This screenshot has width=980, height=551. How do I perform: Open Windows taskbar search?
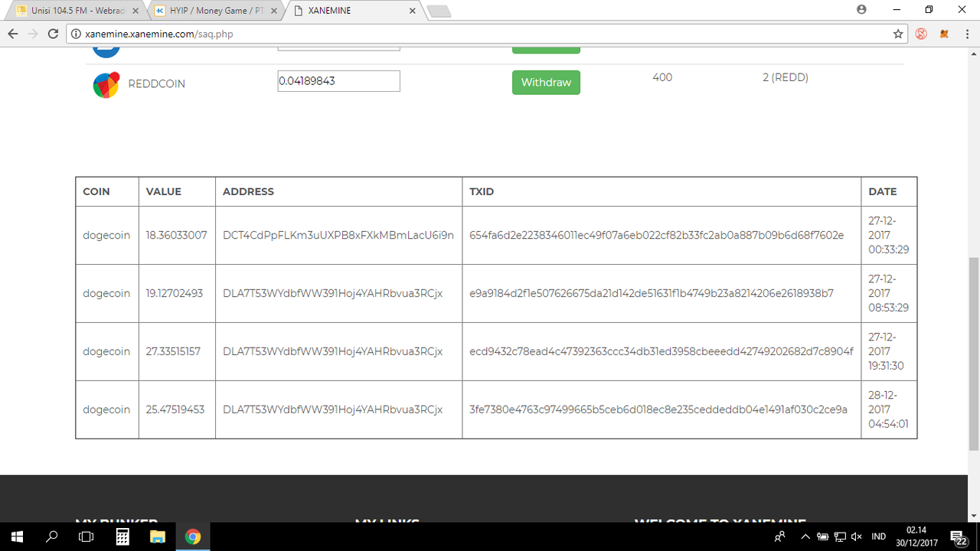click(x=52, y=536)
